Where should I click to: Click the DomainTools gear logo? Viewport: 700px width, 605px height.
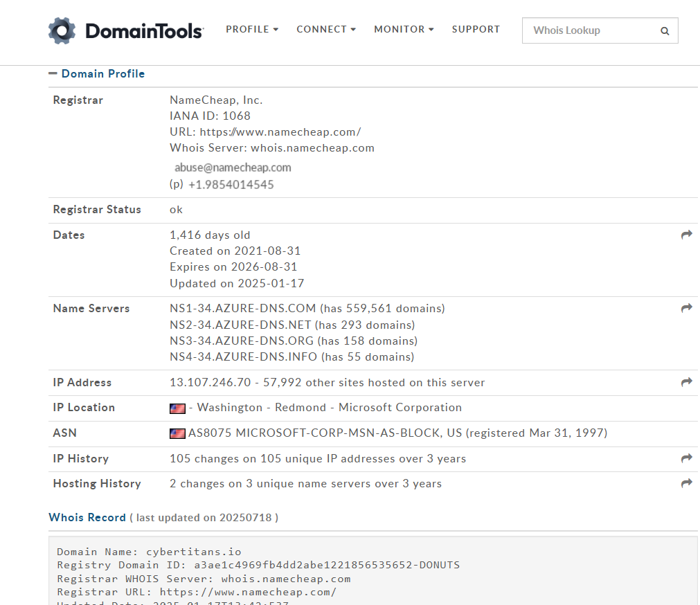[x=62, y=30]
